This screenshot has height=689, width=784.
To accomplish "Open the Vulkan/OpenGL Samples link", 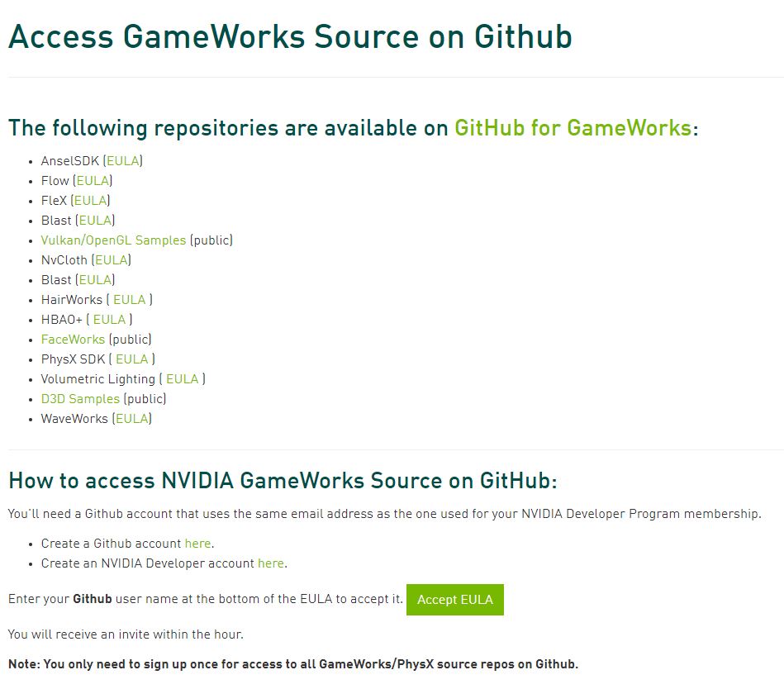I will pyautogui.click(x=113, y=240).
